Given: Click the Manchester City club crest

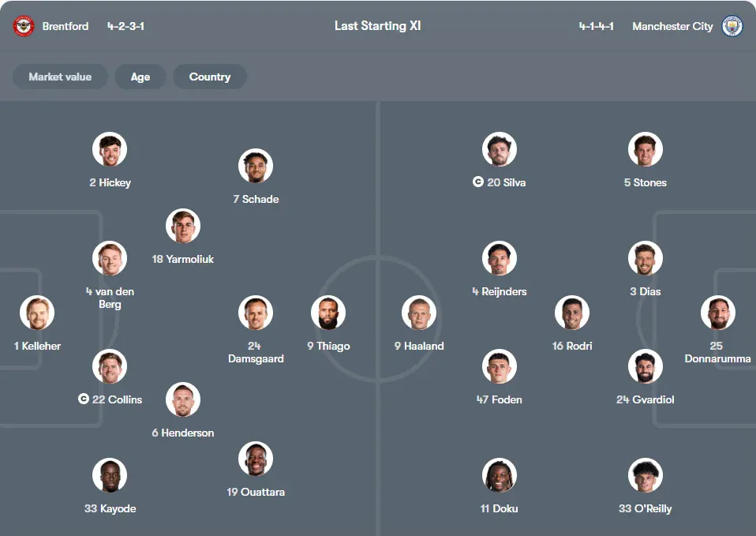Looking at the screenshot, I should pyautogui.click(x=732, y=25).
